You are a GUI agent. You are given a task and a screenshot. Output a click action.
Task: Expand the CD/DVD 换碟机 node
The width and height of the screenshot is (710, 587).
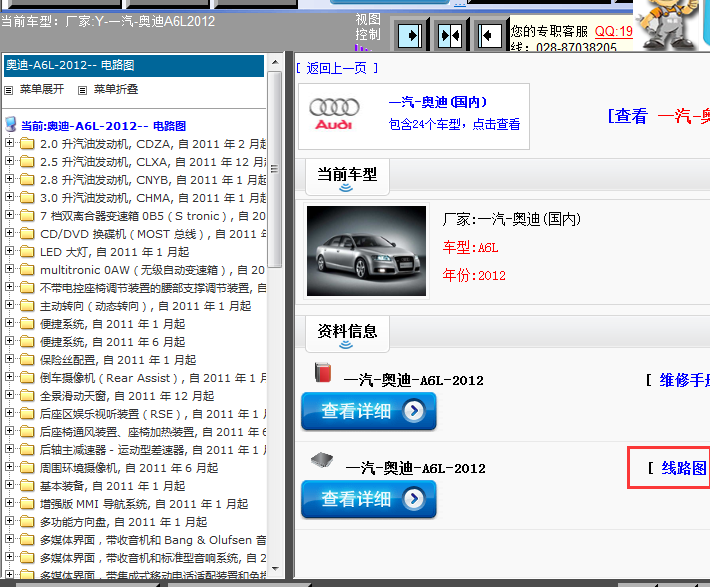point(9,233)
